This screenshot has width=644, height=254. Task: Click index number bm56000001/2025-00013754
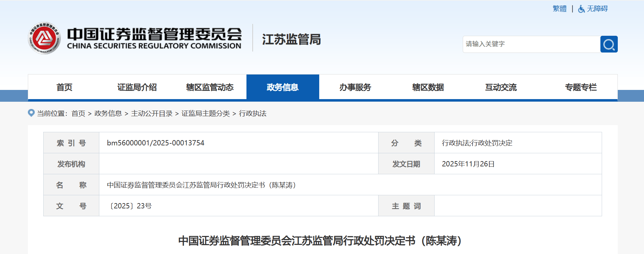(x=156, y=143)
